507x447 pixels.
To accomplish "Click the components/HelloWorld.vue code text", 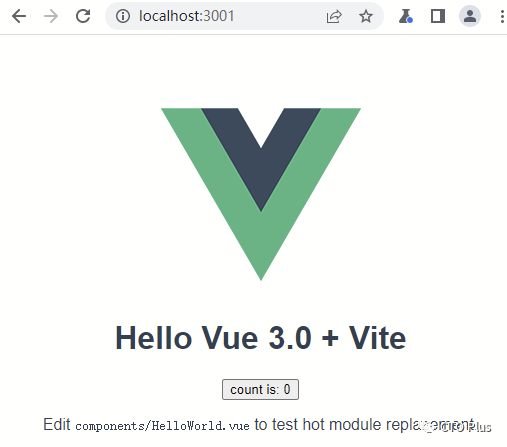I will coord(162,426).
